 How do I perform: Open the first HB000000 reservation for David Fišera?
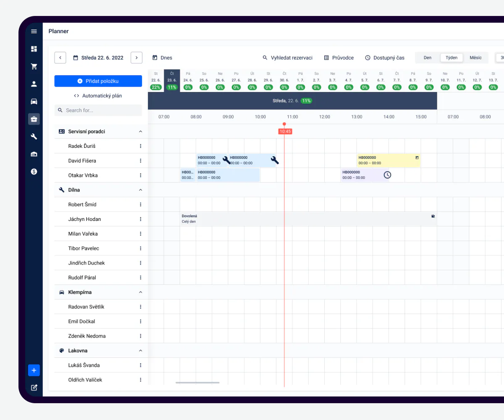point(212,160)
